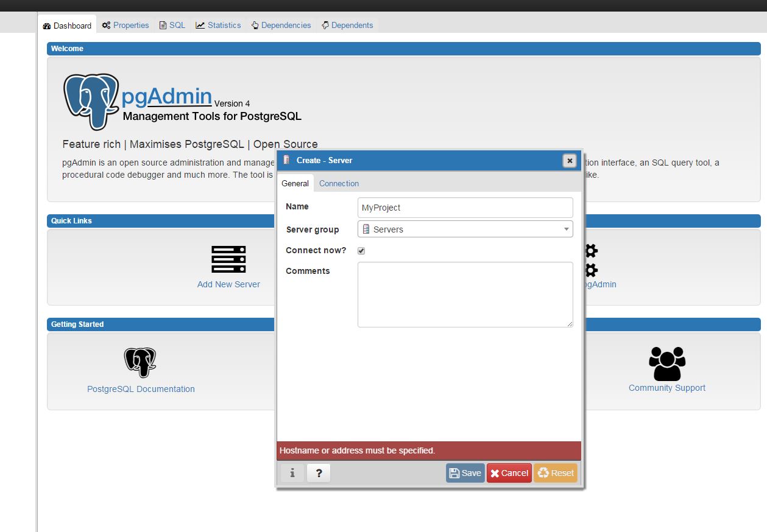Viewport: 767px width, 532px height.
Task: Click the gears icon above the Configure pgAdmin link
Action: (590, 261)
